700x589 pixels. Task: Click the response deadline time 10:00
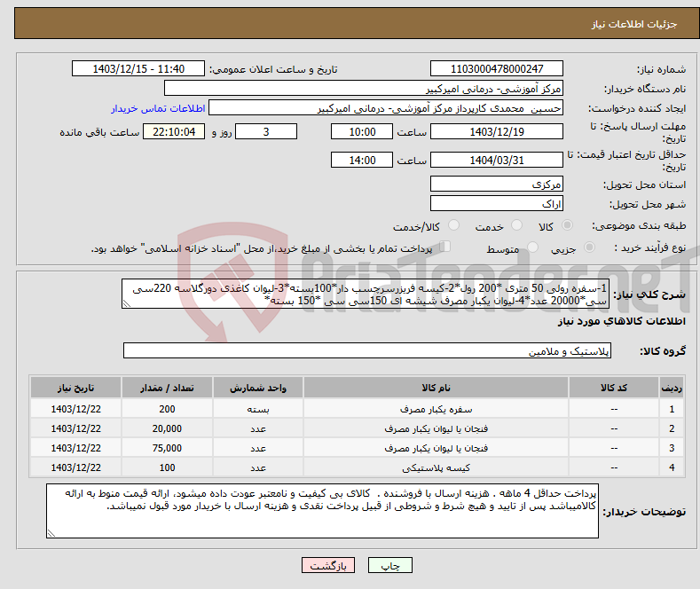(362, 131)
